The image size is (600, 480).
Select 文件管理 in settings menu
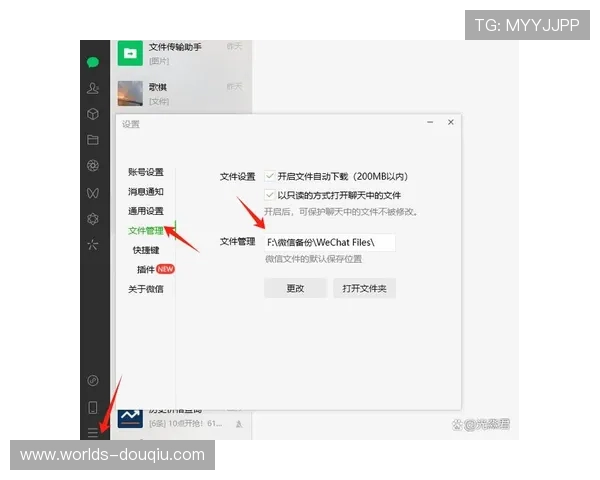[146, 230]
